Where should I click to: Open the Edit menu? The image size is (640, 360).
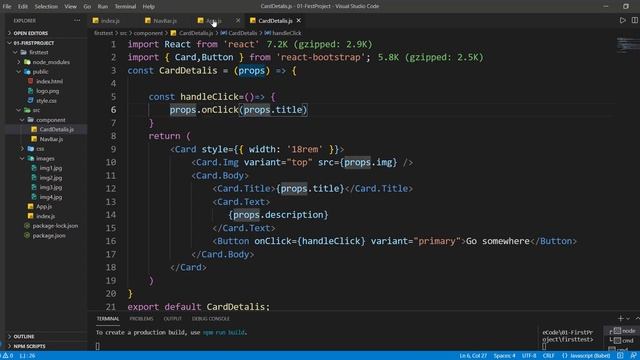(x=23, y=7)
